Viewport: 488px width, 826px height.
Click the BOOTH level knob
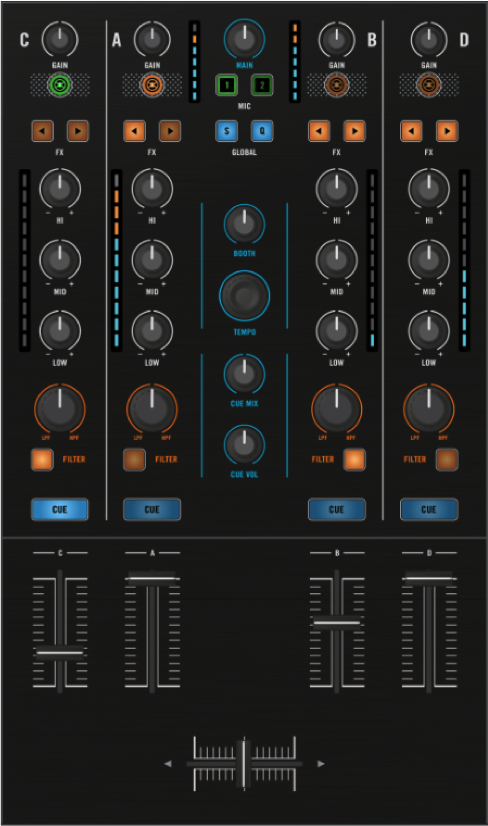(x=244, y=225)
